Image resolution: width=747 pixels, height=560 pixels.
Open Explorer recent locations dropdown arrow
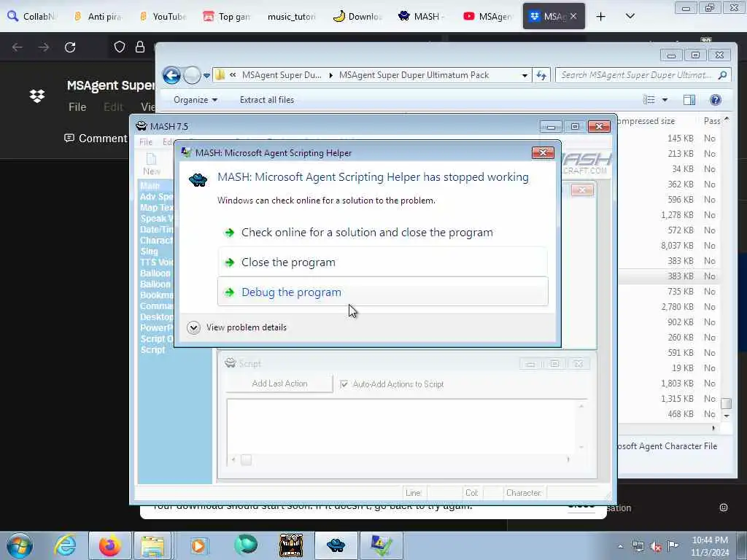click(x=206, y=75)
